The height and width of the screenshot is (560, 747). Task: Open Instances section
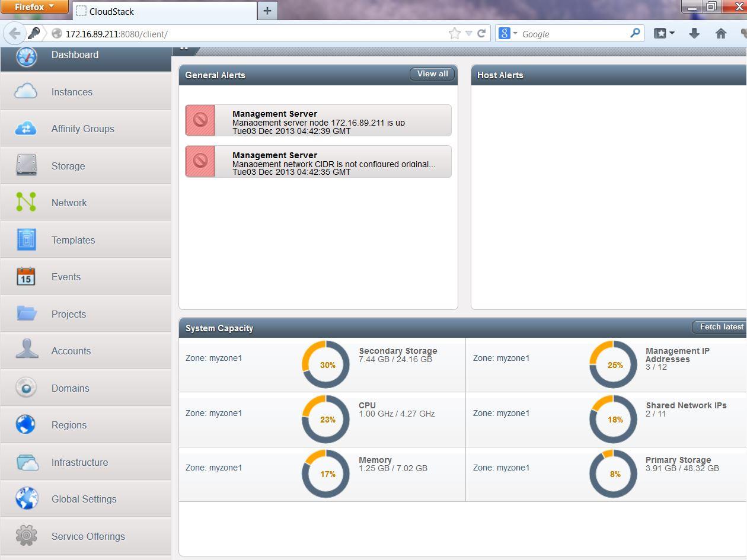coord(85,92)
